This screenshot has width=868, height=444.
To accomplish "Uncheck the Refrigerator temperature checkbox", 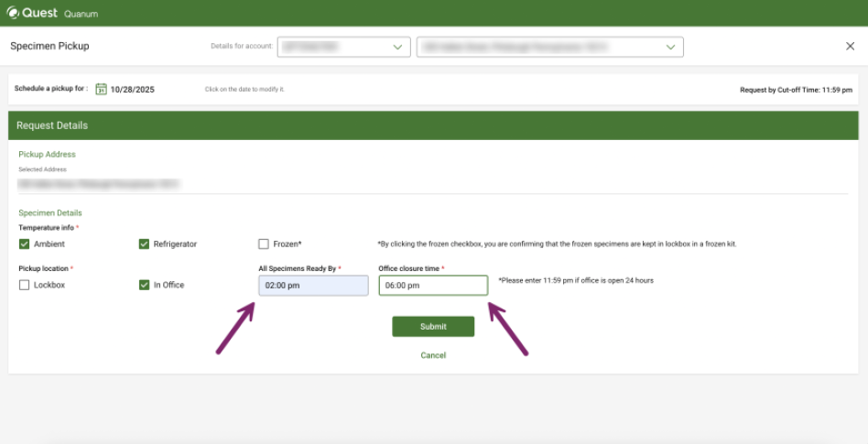I will click(144, 244).
